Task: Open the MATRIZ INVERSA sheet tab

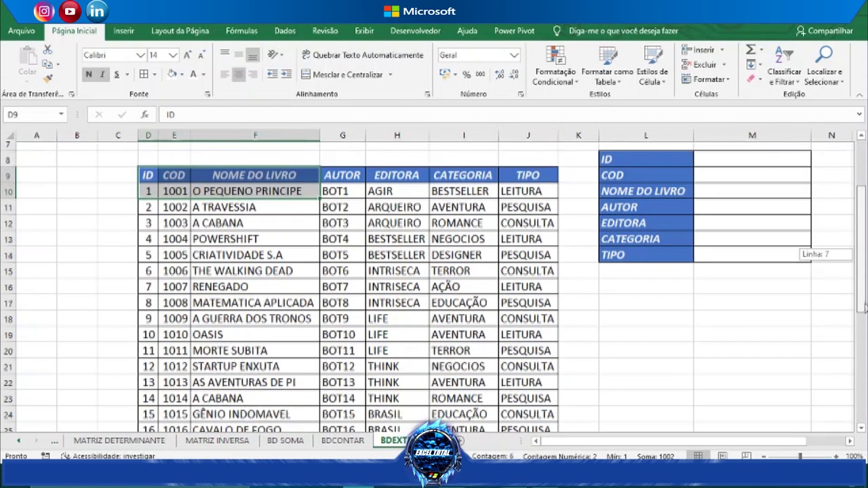Action: (x=217, y=441)
